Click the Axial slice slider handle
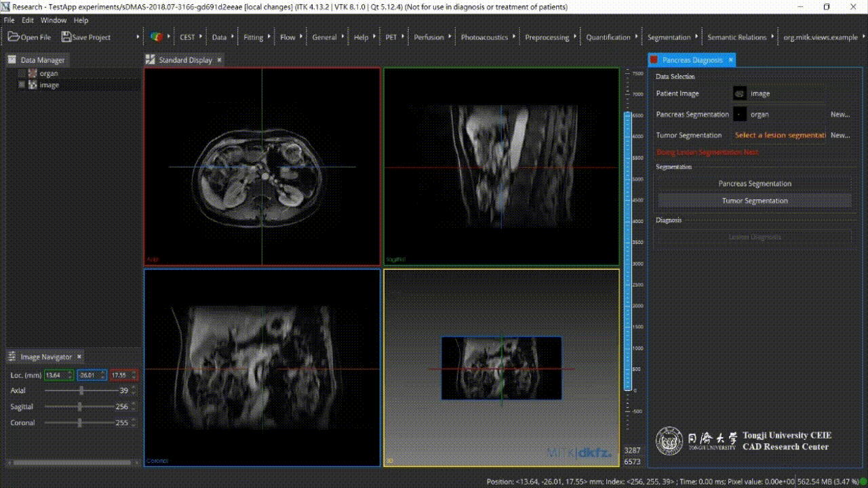Image resolution: width=868 pixels, height=488 pixels. 82,390
